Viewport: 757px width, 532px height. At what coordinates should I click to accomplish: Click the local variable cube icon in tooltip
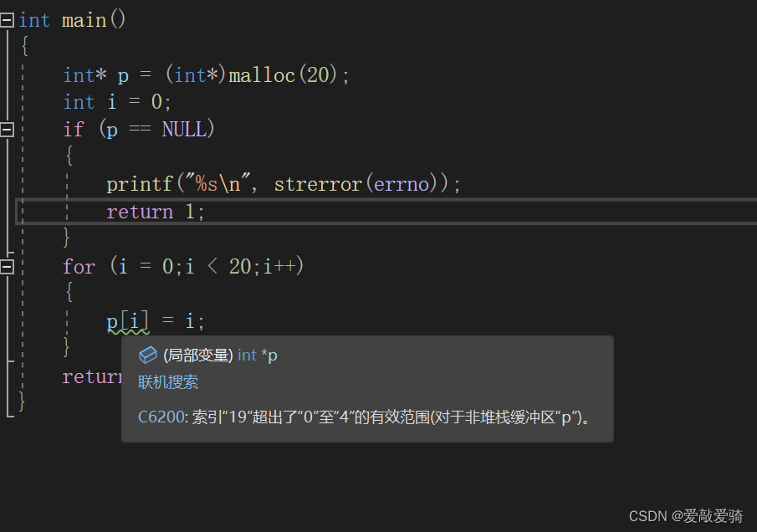(x=148, y=355)
